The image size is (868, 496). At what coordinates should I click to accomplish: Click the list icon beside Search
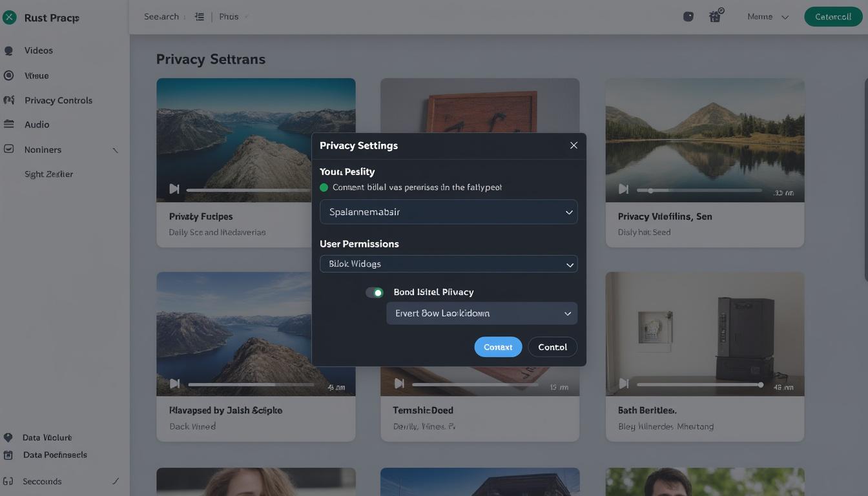pyautogui.click(x=199, y=17)
